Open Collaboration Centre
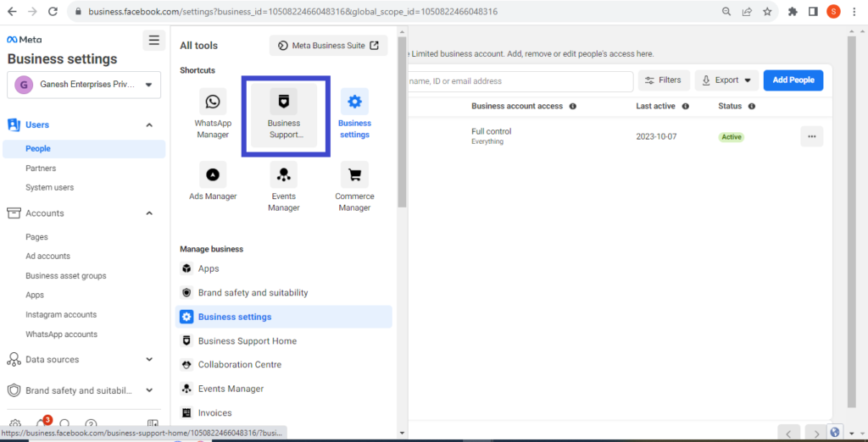Viewport: 868px width, 442px height. point(283,365)
